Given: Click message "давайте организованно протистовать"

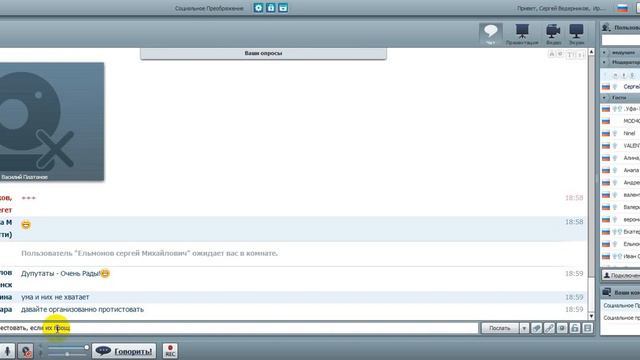Looking at the screenshot, I should (x=82, y=309).
